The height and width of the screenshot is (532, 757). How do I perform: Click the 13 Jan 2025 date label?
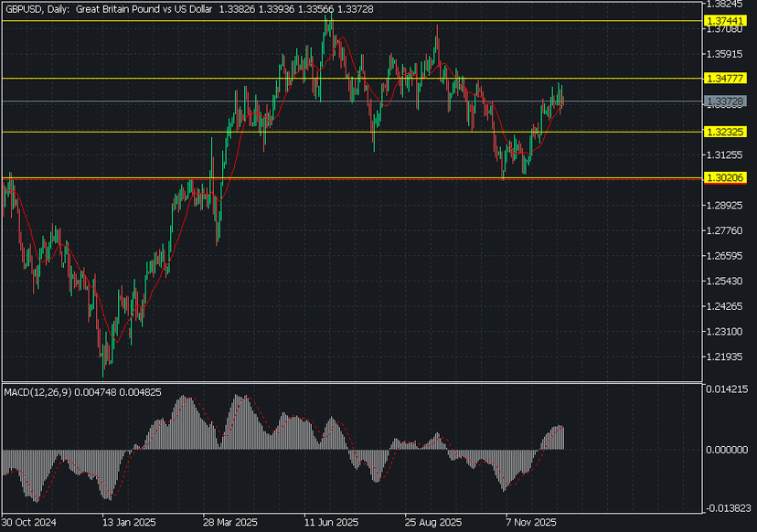coord(129,524)
